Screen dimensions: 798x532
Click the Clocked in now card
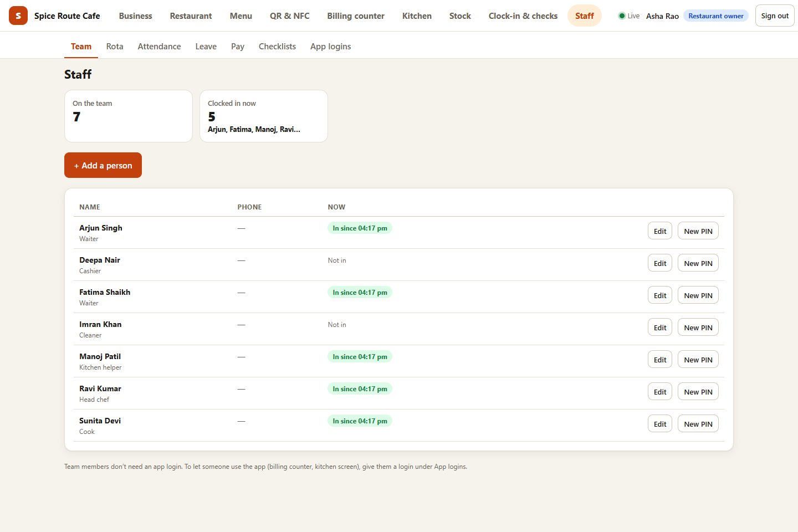(264, 116)
